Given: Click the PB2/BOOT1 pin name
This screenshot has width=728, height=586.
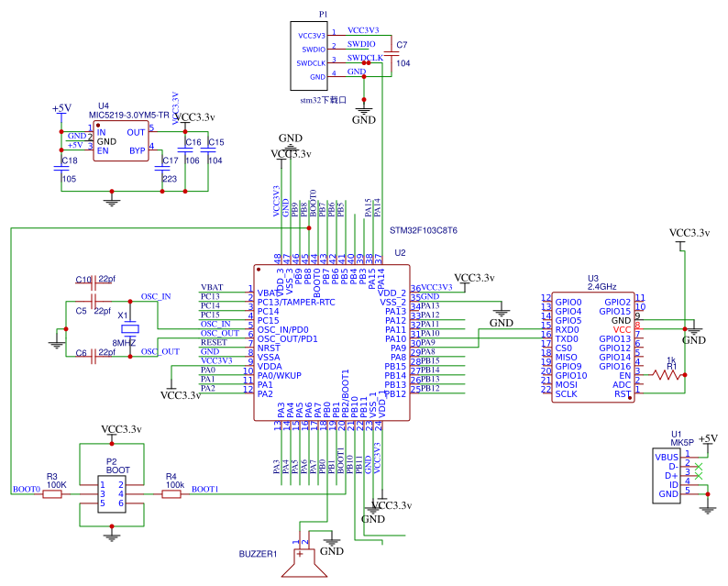Looking at the screenshot, I should 345,393.
